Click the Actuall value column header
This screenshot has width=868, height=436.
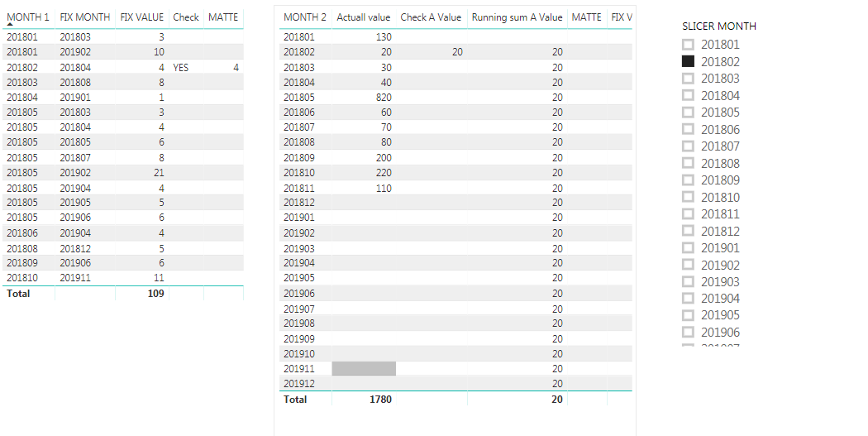[363, 17]
